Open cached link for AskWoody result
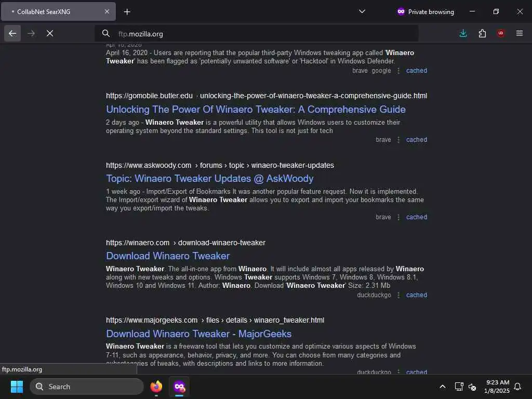This screenshot has height=399, width=532. point(417,217)
